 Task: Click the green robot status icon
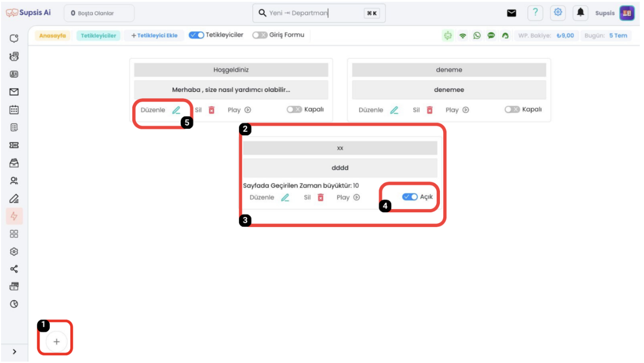[x=448, y=36]
